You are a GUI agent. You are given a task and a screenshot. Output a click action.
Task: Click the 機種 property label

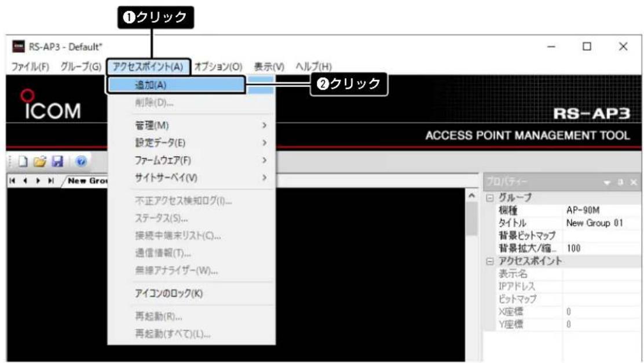point(508,210)
